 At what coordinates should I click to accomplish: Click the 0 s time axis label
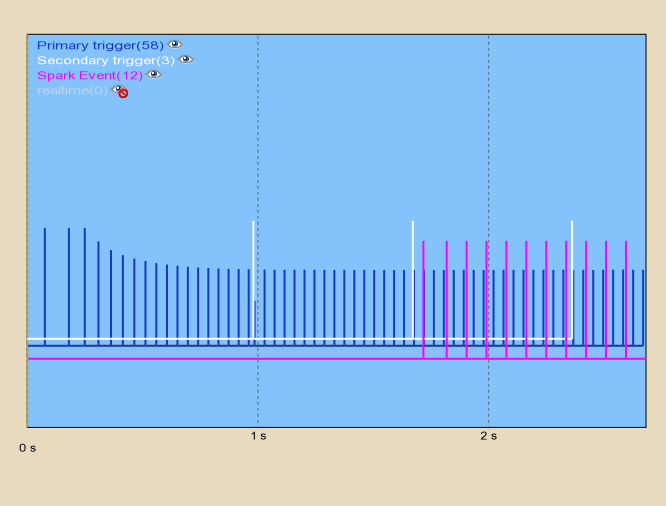pos(28,448)
